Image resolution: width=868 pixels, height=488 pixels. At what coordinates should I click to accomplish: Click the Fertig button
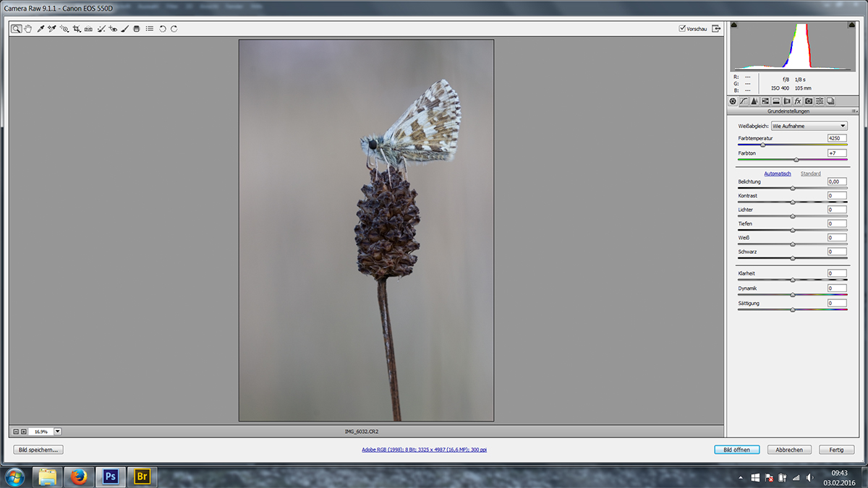point(836,450)
